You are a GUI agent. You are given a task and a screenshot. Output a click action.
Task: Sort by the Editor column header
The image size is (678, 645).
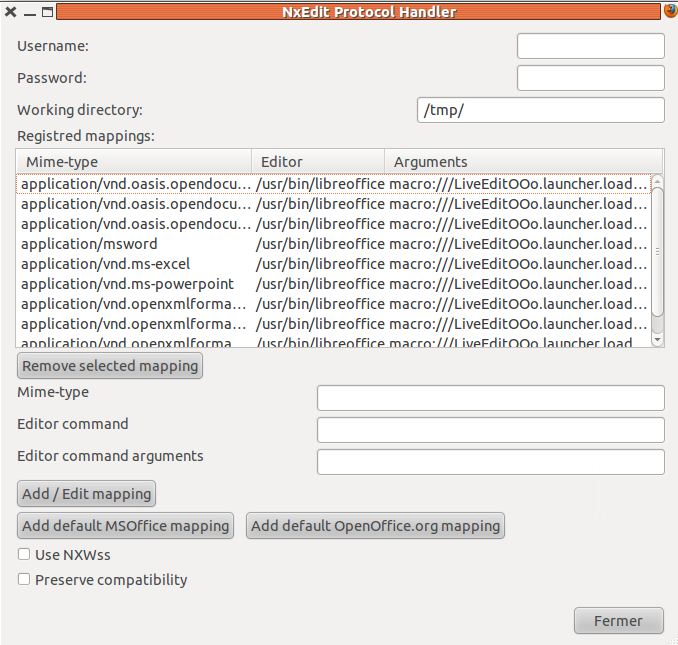click(x=317, y=161)
